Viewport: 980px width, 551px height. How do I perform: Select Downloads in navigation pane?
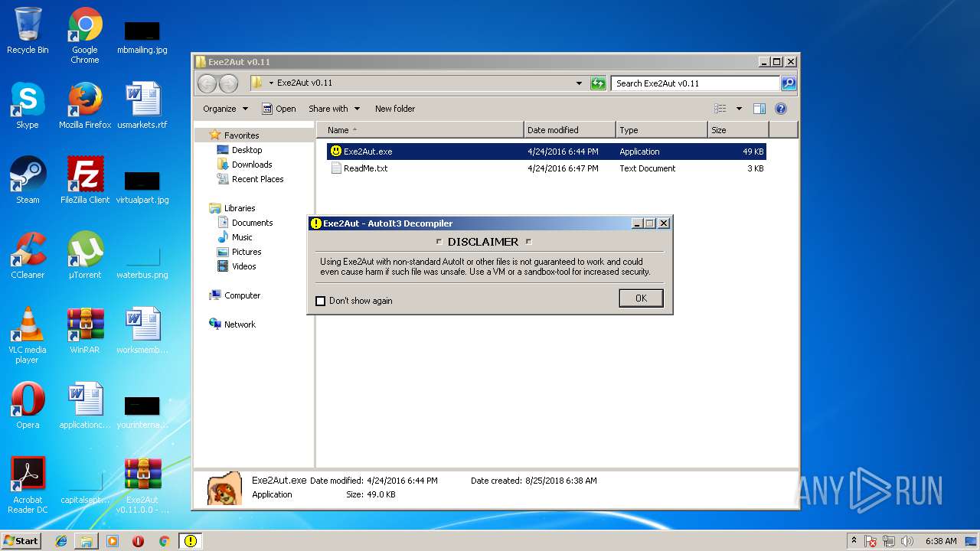pyautogui.click(x=252, y=165)
